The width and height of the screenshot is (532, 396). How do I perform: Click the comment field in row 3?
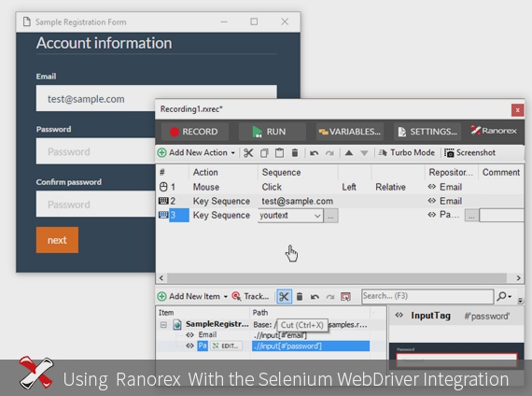pos(501,216)
